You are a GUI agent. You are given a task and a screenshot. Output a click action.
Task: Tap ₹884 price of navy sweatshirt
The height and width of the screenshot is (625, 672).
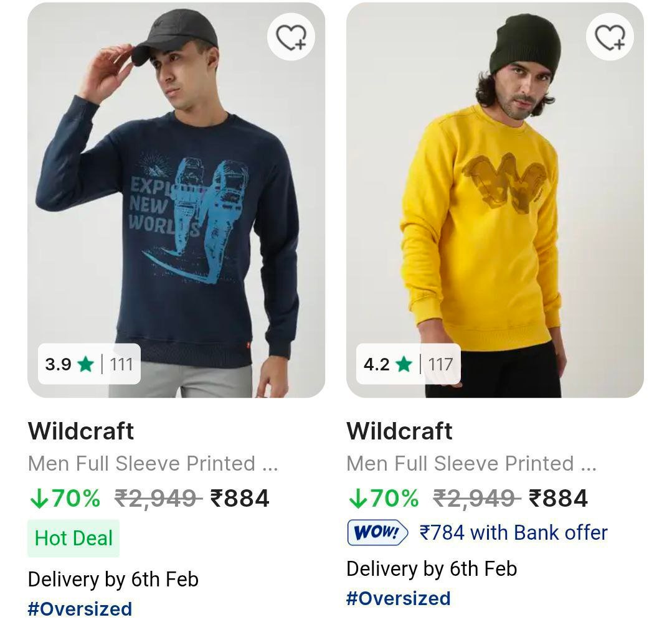pyautogui.click(x=240, y=498)
